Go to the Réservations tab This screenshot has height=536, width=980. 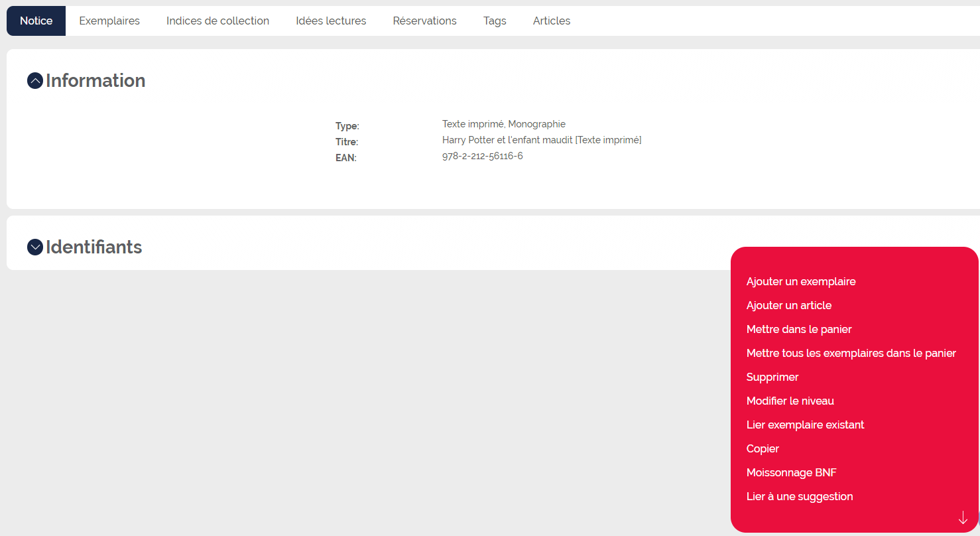click(x=424, y=21)
